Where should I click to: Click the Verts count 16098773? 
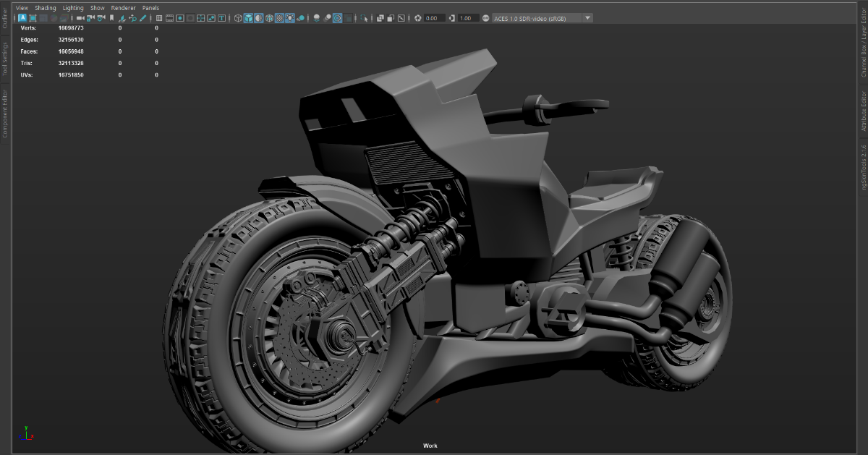pyautogui.click(x=71, y=28)
